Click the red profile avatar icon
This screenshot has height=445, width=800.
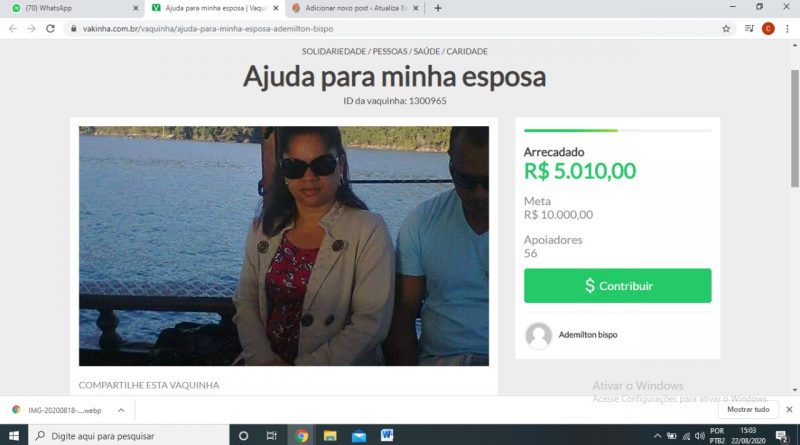768,29
